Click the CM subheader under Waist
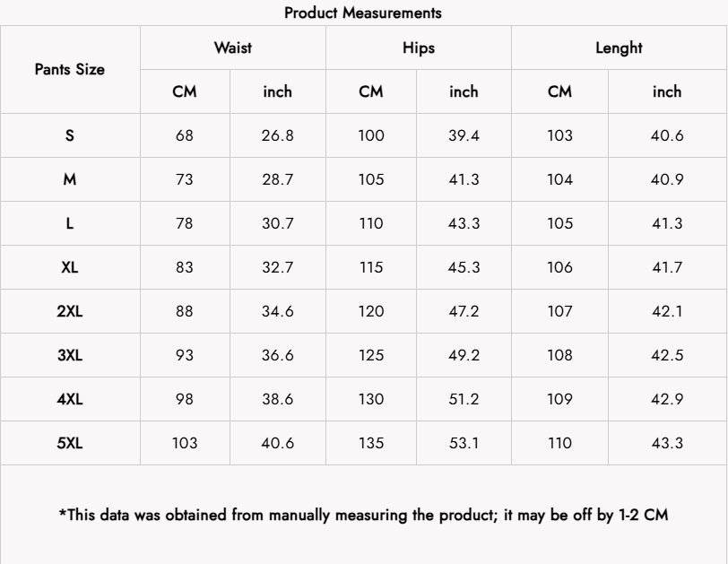The width and height of the screenshot is (728, 564). (185, 91)
